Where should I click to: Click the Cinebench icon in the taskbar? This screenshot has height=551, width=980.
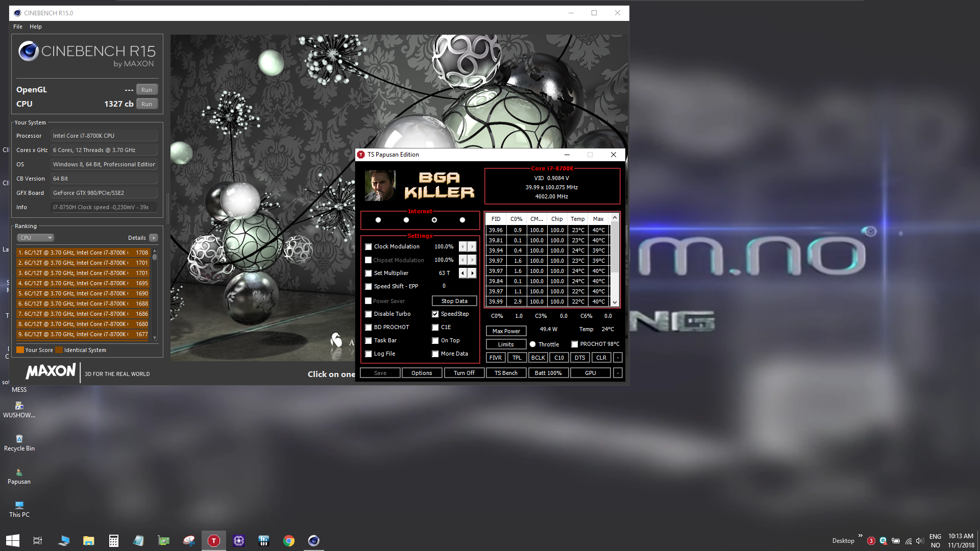click(313, 541)
